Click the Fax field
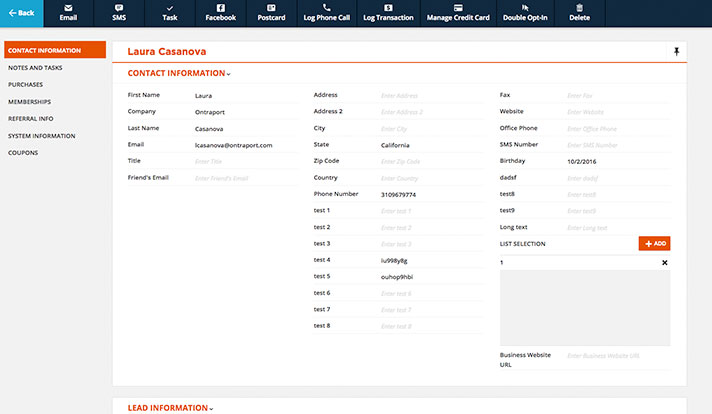 pyautogui.click(x=618, y=96)
